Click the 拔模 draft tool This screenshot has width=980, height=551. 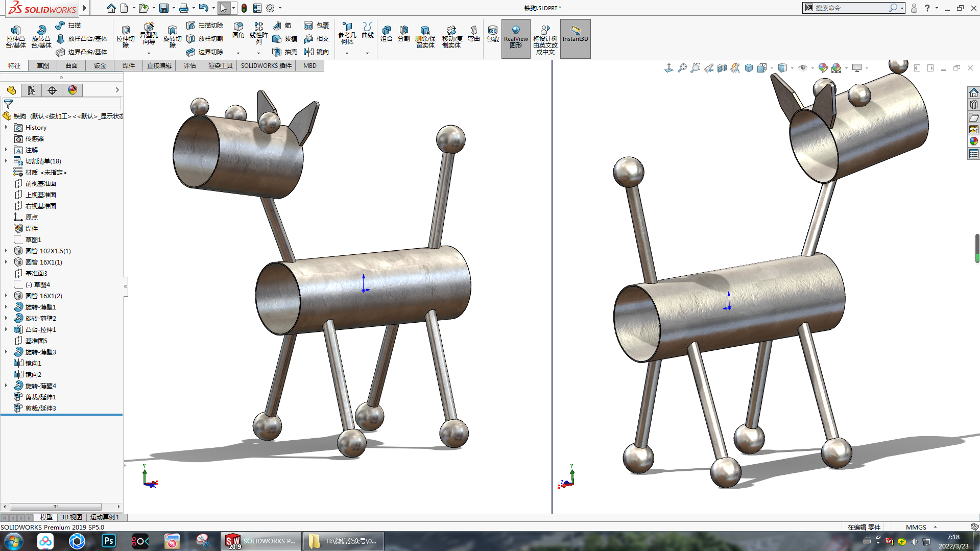pyautogui.click(x=284, y=39)
